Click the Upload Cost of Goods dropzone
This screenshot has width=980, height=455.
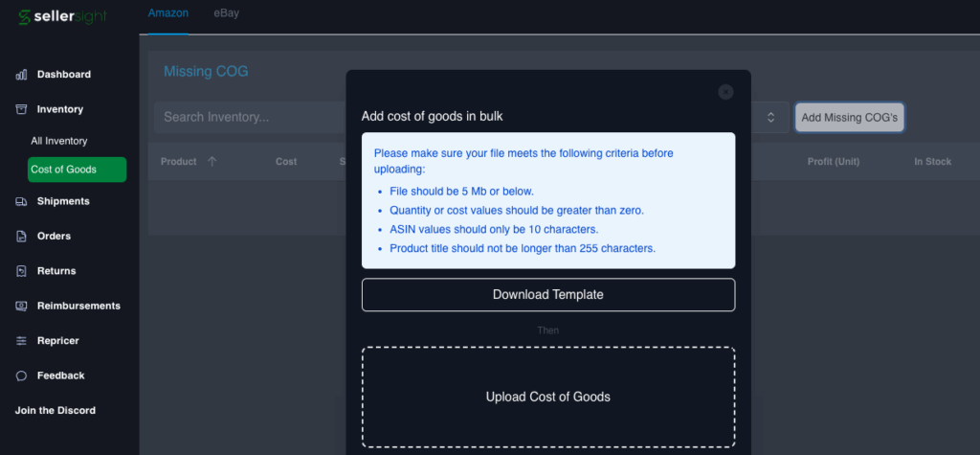click(x=547, y=397)
